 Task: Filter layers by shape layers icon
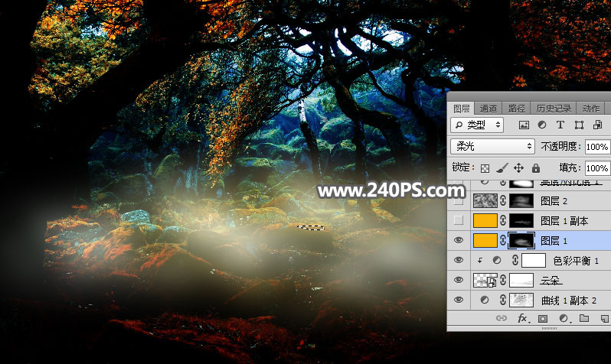pyautogui.click(x=579, y=125)
